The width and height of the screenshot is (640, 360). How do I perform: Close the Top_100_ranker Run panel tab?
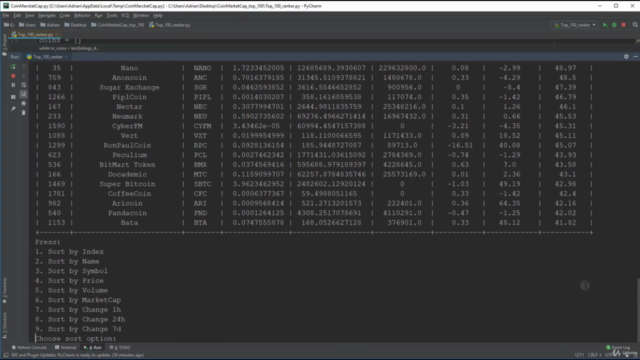[x=66, y=57]
